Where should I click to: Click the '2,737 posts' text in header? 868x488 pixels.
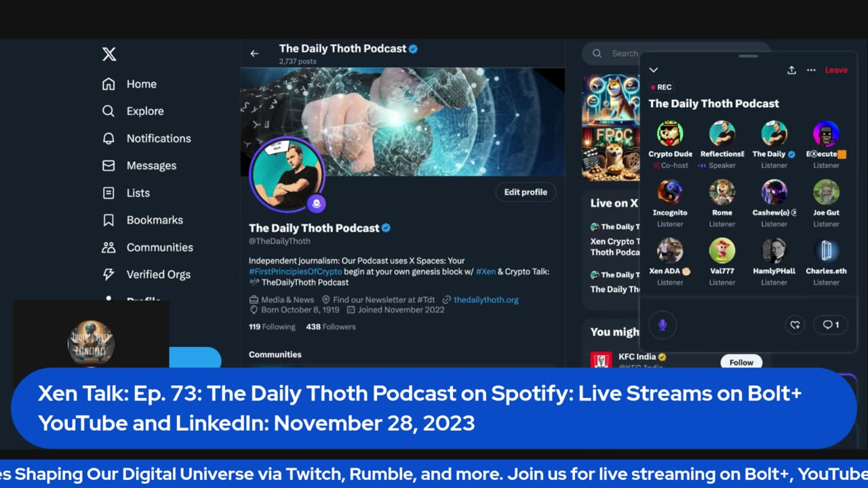click(x=298, y=62)
